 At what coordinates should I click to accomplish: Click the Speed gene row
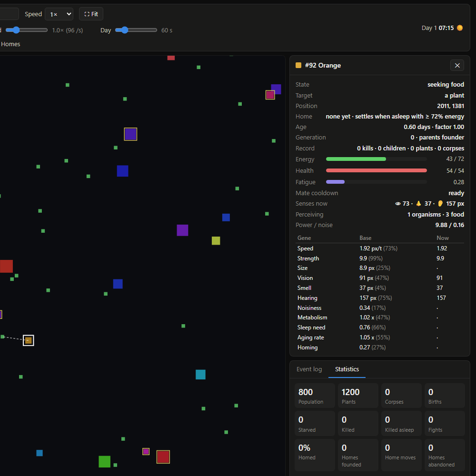(379, 249)
